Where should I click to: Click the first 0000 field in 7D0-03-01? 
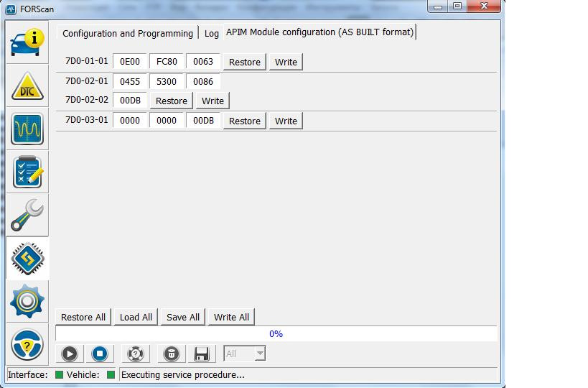tap(130, 121)
